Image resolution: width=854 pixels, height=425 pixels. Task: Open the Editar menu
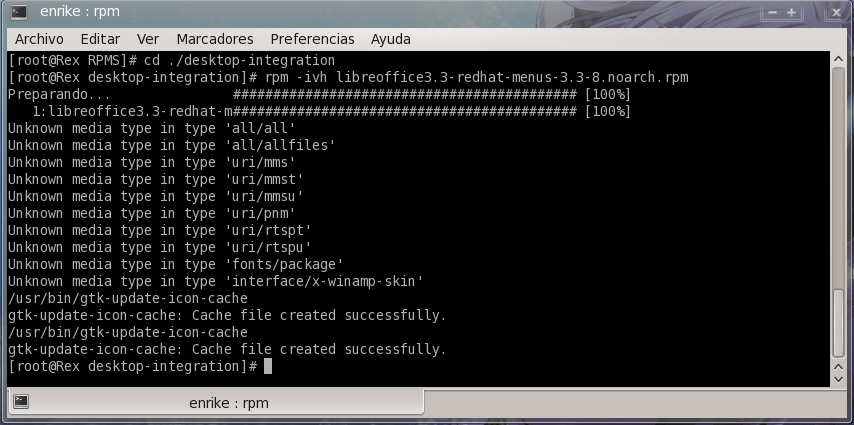coord(100,39)
